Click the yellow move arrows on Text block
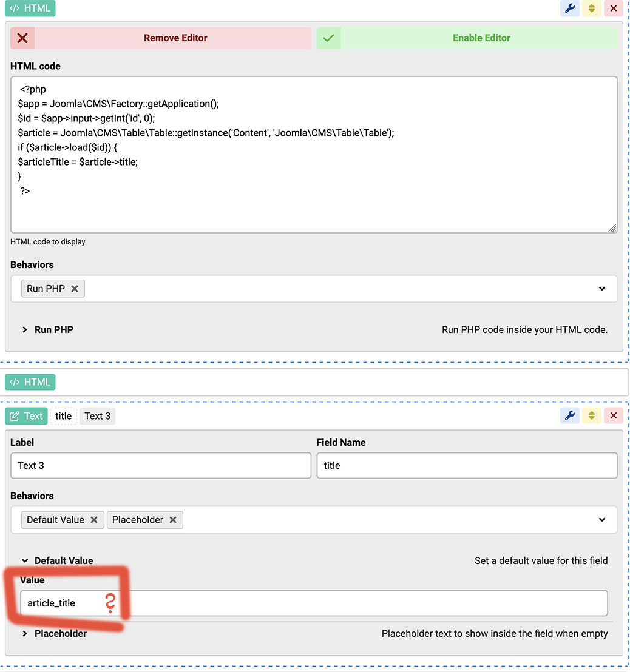Screen dimensions: 630x672 click(x=591, y=415)
